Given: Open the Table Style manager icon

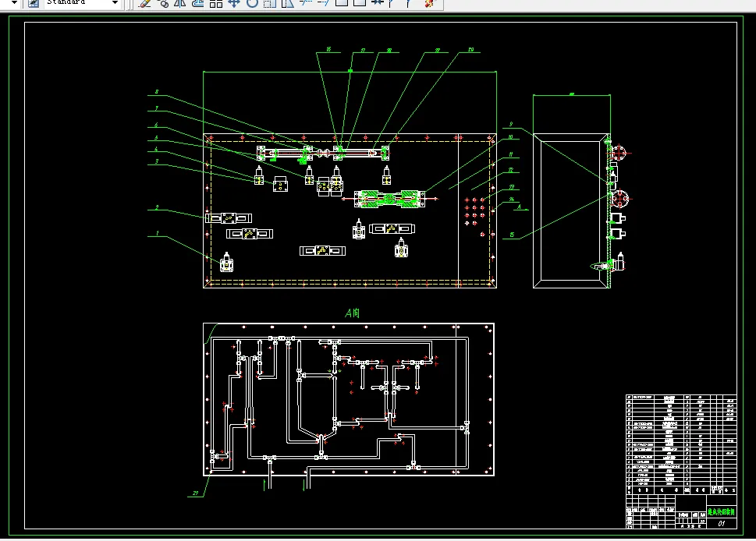Looking at the screenshot, I should (34, 3).
